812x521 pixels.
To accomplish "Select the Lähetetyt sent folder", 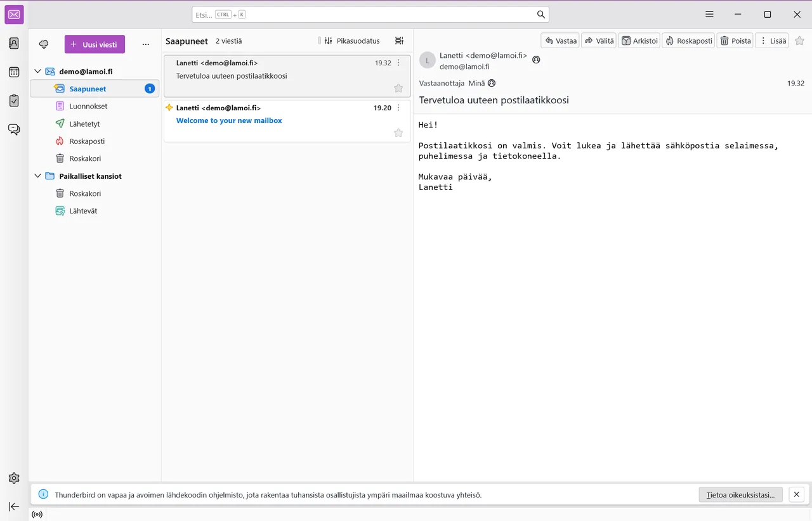I will (95, 124).
